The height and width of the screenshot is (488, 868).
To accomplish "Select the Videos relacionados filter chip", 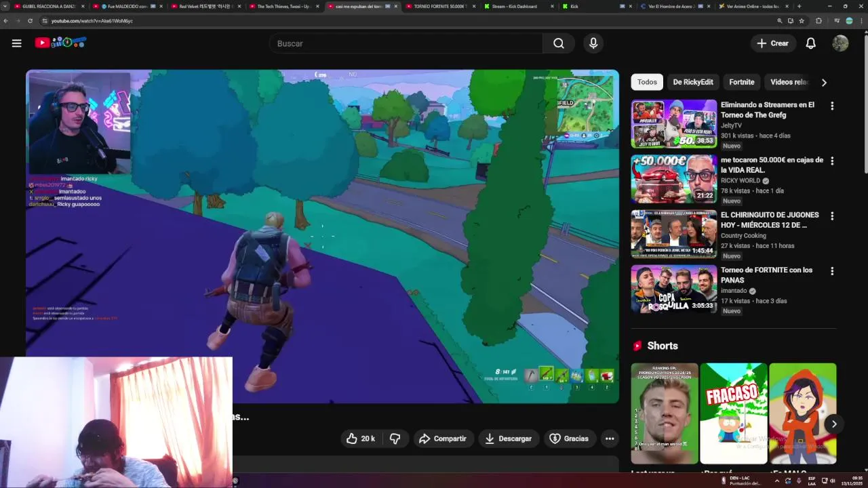I will [x=789, y=82].
